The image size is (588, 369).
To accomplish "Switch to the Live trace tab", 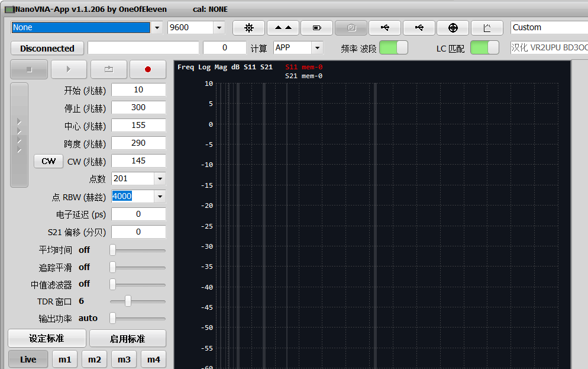I will pyautogui.click(x=28, y=360).
